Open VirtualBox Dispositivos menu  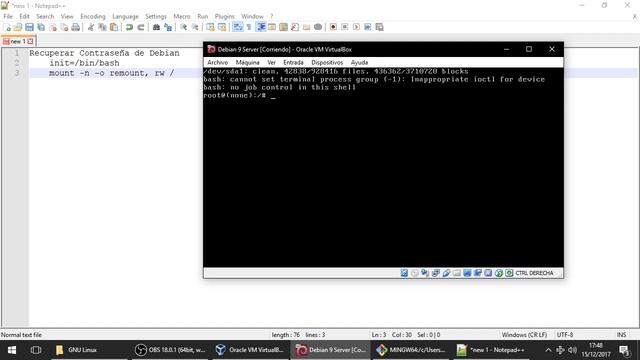327,62
